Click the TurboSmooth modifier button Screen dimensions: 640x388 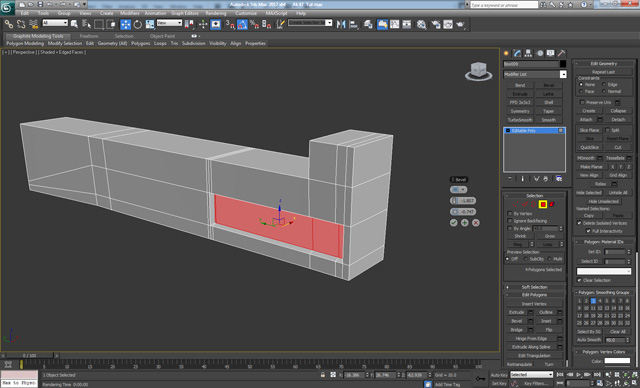tap(520, 120)
